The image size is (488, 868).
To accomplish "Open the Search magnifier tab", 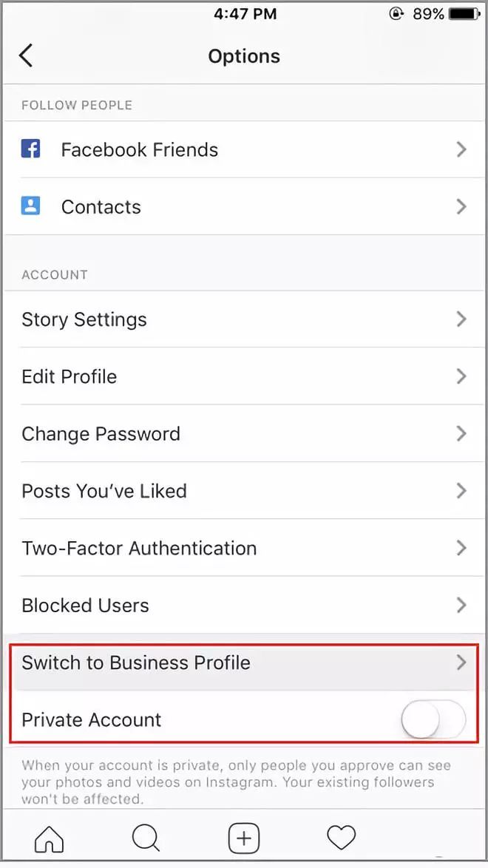I will (x=146, y=838).
